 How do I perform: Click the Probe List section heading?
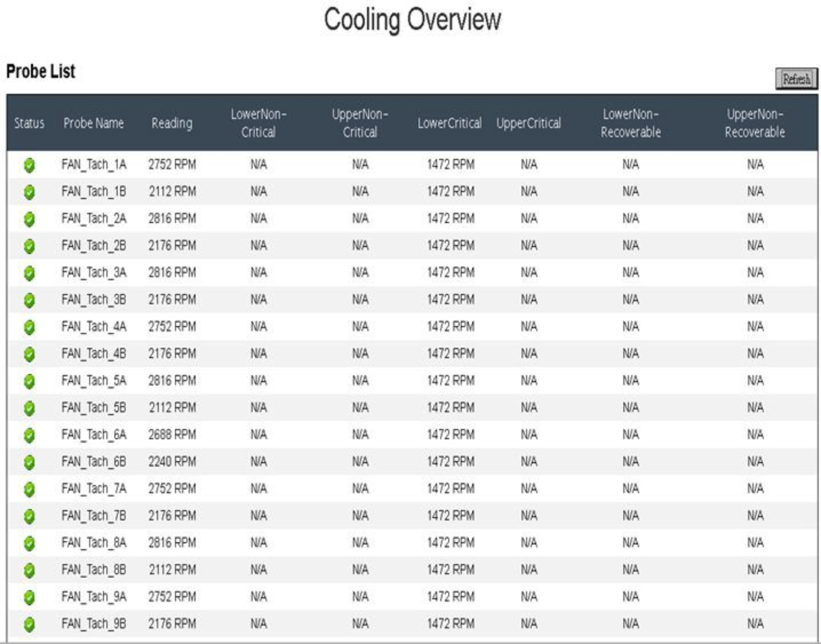pos(41,71)
